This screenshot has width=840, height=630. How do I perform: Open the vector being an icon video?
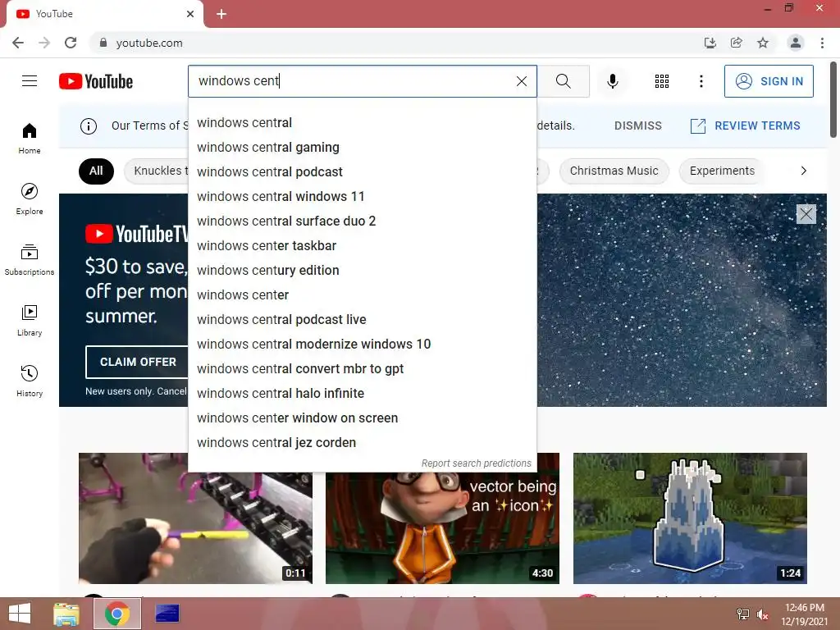pyautogui.click(x=442, y=527)
